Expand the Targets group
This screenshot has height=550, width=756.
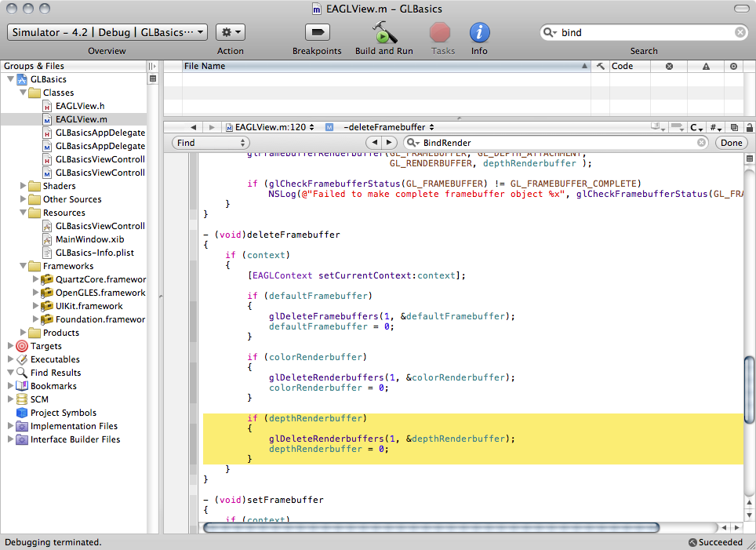coord(10,346)
